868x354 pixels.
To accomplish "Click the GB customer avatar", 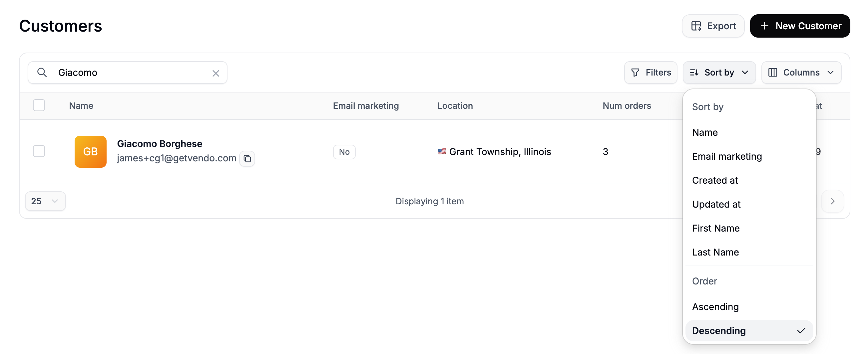I will click(90, 151).
